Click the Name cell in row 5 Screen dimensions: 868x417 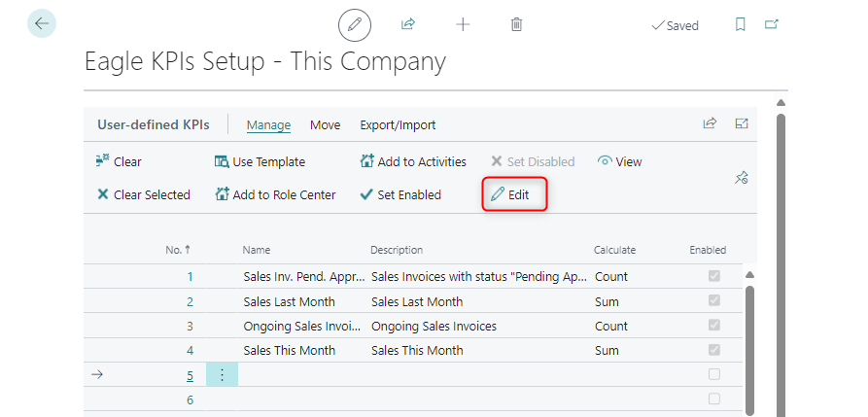pos(301,374)
